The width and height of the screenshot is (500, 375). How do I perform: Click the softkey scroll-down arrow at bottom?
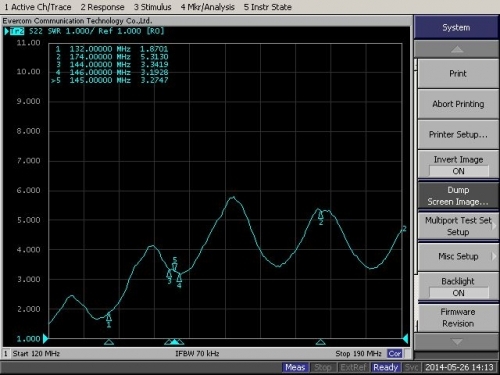[x=456, y=342]
